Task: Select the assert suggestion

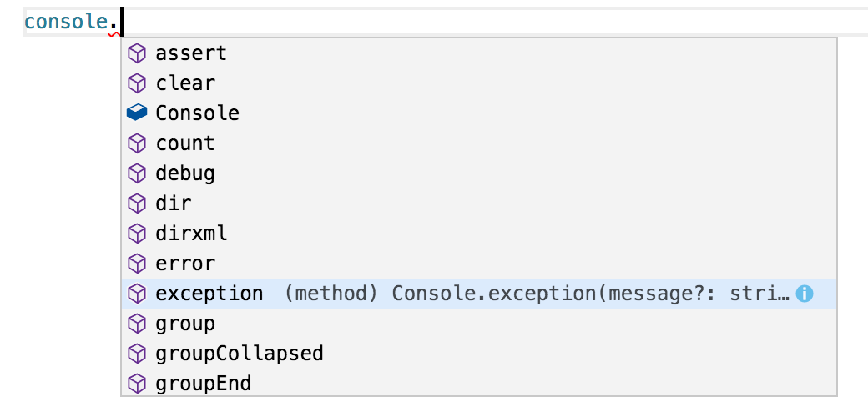Action: pos(479,53)
